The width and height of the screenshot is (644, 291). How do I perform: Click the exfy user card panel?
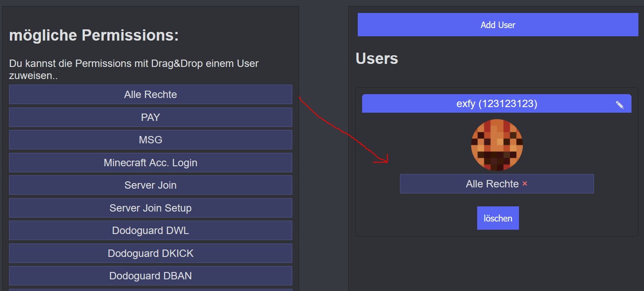point(497,162)
